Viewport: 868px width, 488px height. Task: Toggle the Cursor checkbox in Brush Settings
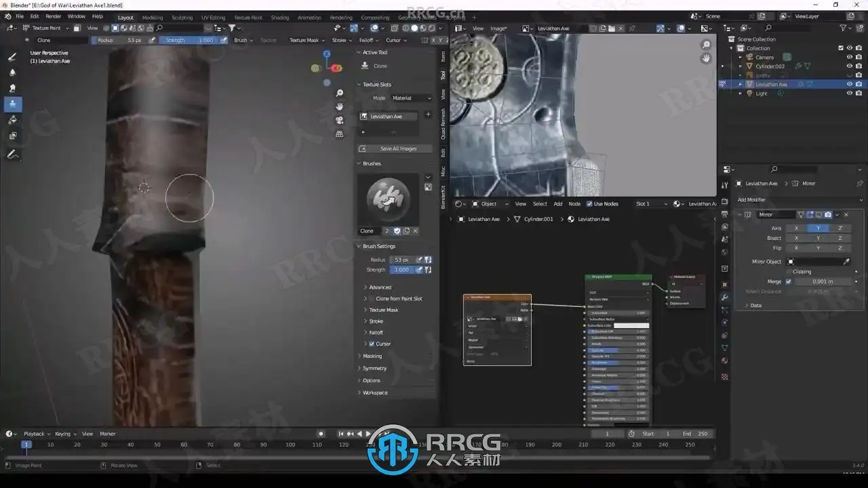coord(372,344)
